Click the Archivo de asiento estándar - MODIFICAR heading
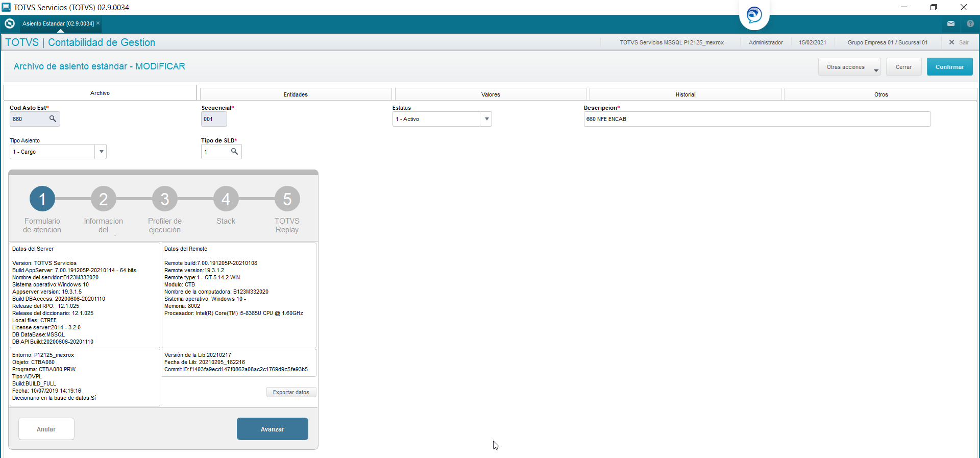Screen dimensions: 980x458 coord(100,66)
